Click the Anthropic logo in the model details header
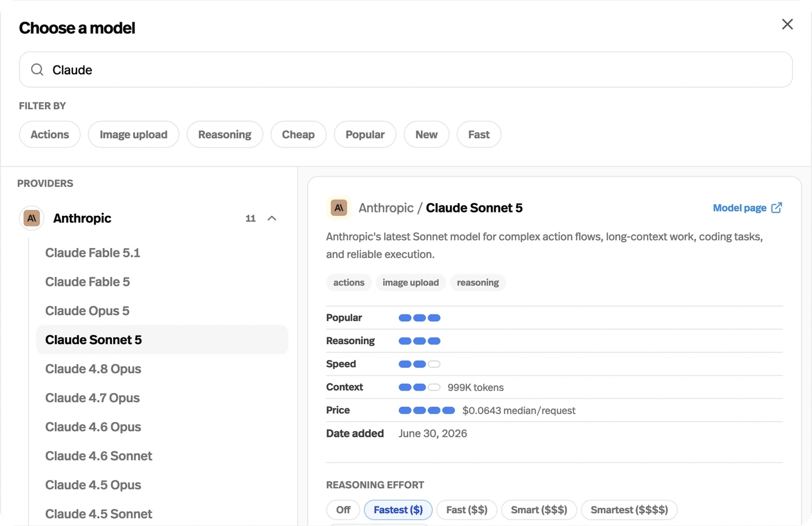Image resolution: width=812 pixels, height=526 pixels. (339, 208)
